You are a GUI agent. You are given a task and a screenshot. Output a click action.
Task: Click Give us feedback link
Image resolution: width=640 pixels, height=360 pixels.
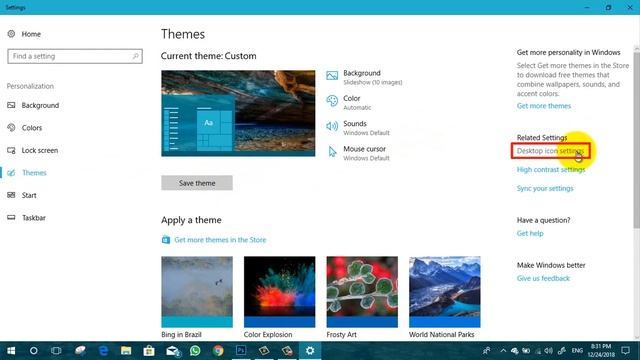click(x=543, y=278)
